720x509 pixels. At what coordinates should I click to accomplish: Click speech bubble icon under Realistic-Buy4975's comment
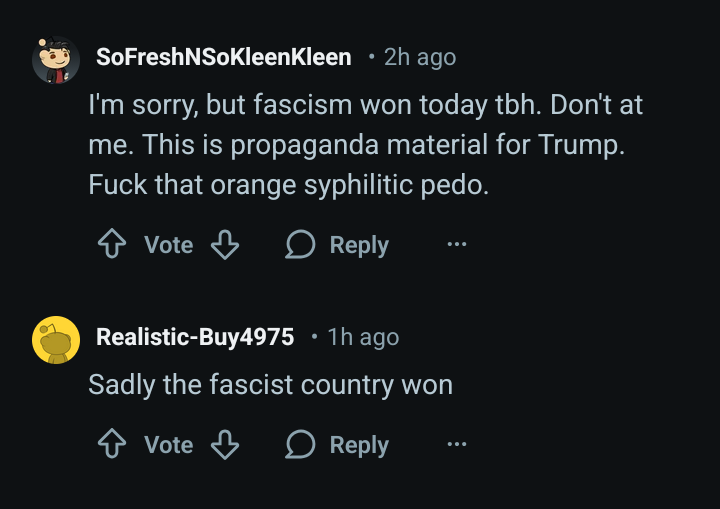300,445
